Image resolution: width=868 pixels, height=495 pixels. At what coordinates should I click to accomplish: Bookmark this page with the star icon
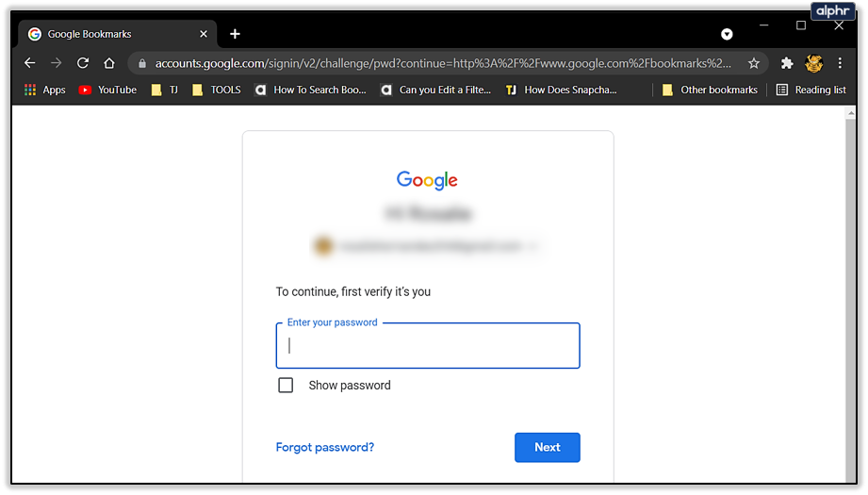click(x=754, y=63)
